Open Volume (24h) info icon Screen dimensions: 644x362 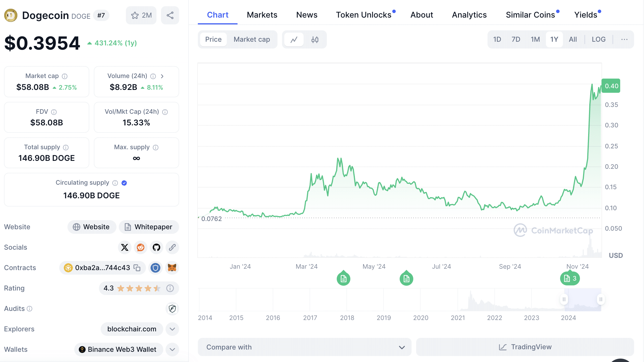click(x=153, y=76)
